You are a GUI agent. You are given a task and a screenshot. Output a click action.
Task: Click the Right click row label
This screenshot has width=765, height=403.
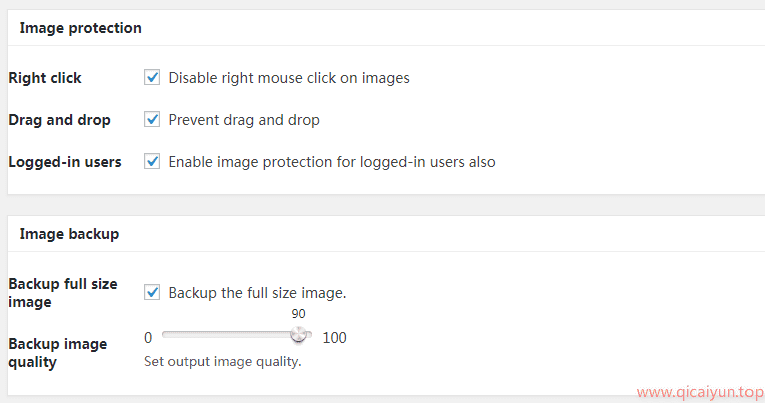[45, 77]
